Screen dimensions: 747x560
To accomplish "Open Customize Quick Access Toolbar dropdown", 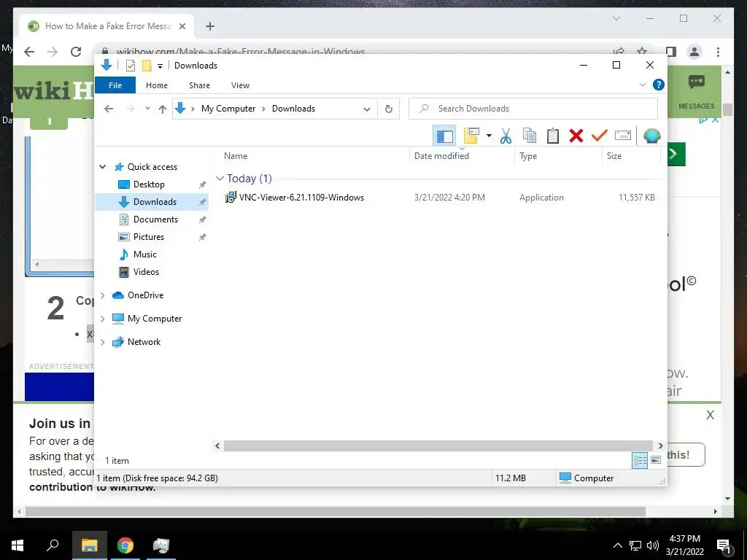I will 160,66.
